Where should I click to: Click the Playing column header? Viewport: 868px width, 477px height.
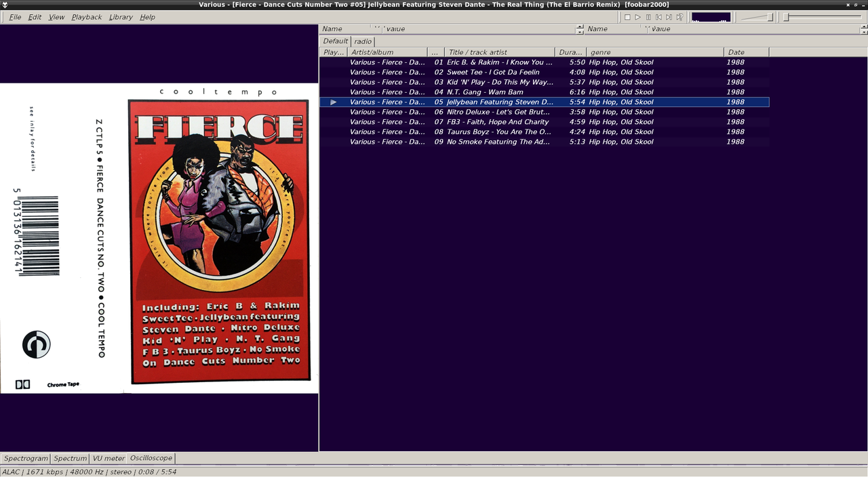[x=334, y=52]
